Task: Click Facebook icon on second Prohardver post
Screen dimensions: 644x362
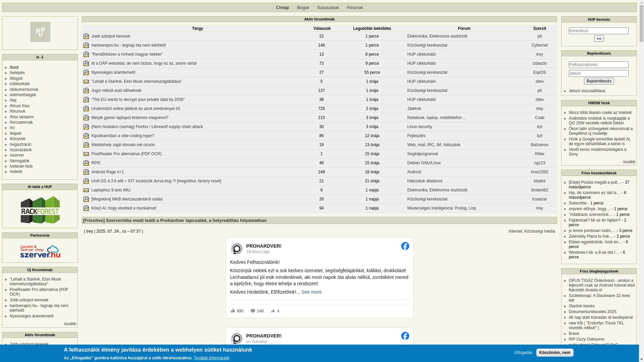Action: [405, 336]
